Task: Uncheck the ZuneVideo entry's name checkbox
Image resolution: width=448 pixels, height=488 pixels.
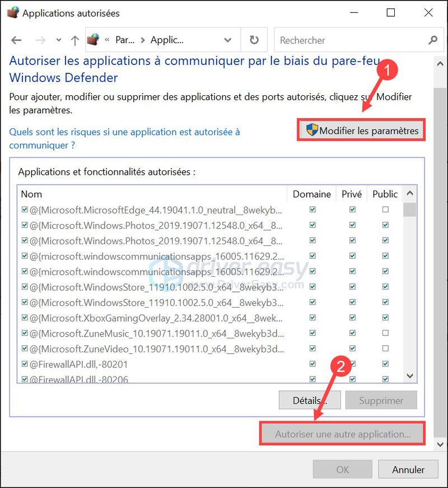Action: point(25,348)
